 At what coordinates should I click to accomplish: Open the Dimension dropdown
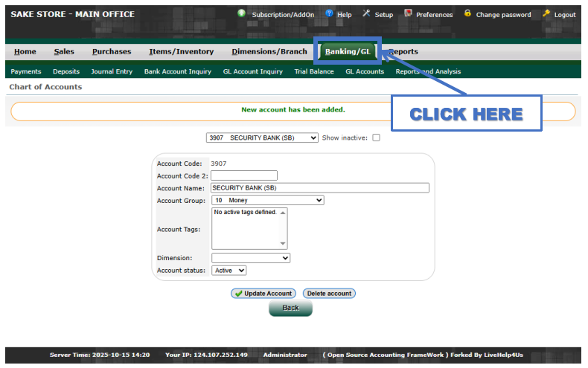[251, 258]
